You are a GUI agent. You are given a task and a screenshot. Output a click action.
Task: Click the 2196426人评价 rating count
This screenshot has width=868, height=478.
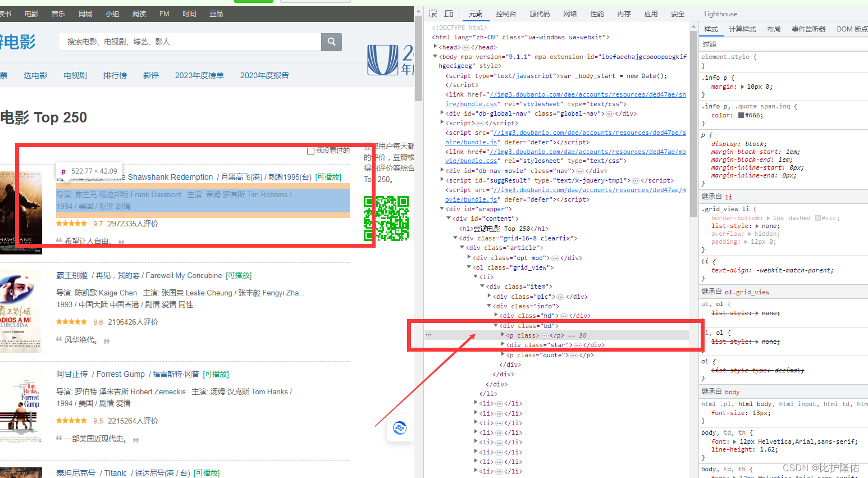click(x=133, y=322)
